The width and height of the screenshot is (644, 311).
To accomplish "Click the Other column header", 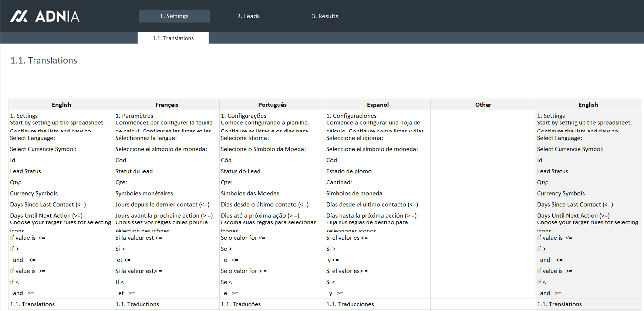I will 483,105.
